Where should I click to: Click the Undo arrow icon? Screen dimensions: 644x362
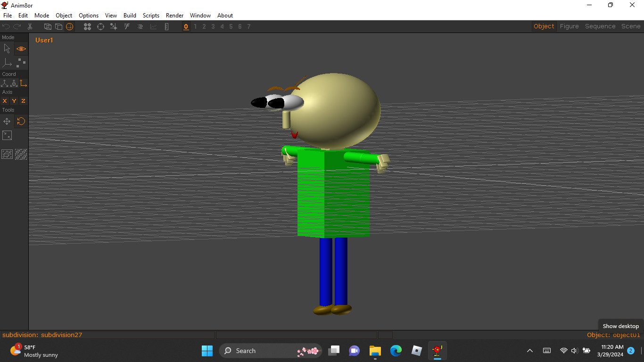pyautogui.click(x=6, y=26)
